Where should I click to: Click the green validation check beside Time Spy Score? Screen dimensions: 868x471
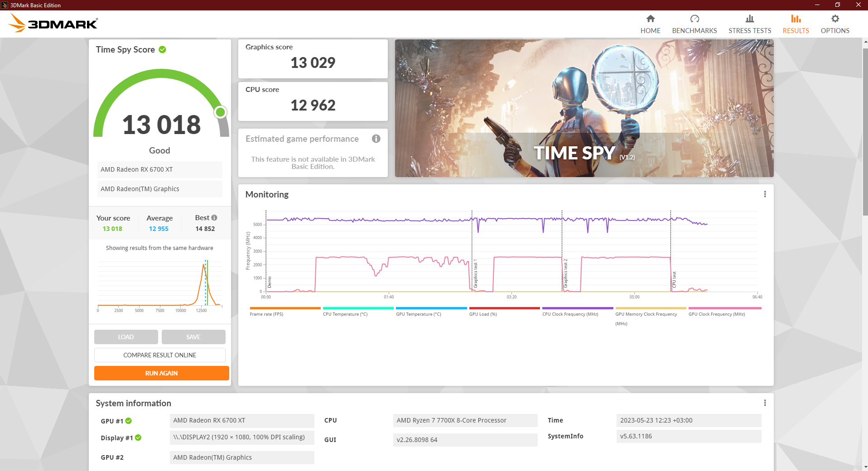coord(162,49)
